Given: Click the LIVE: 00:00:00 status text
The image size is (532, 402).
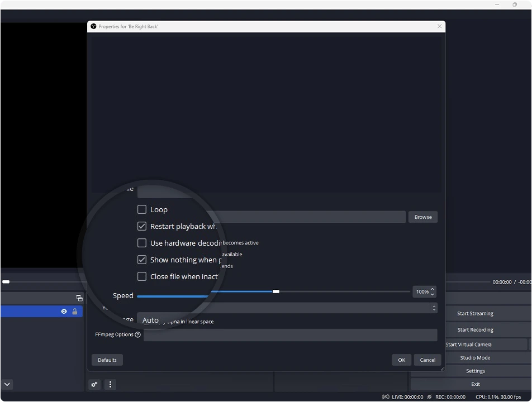Looking at the screenshot, I should 407,397.
